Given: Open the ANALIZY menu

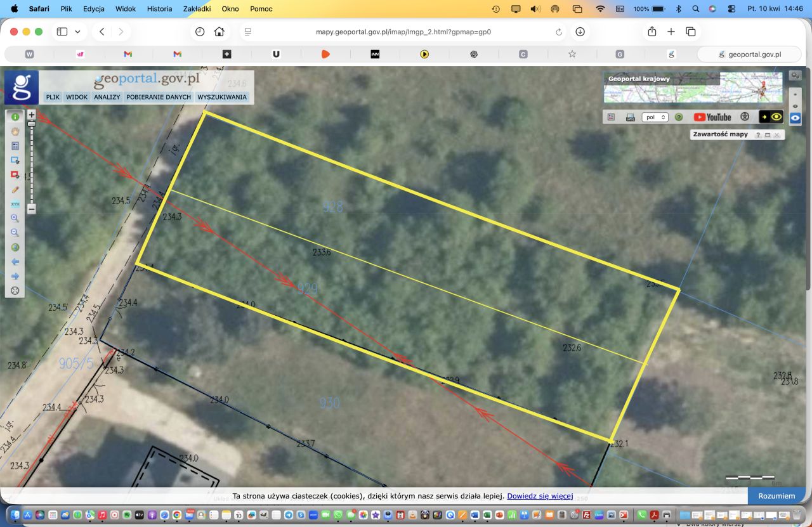Looking at the screenshot, I should point(107,97).
